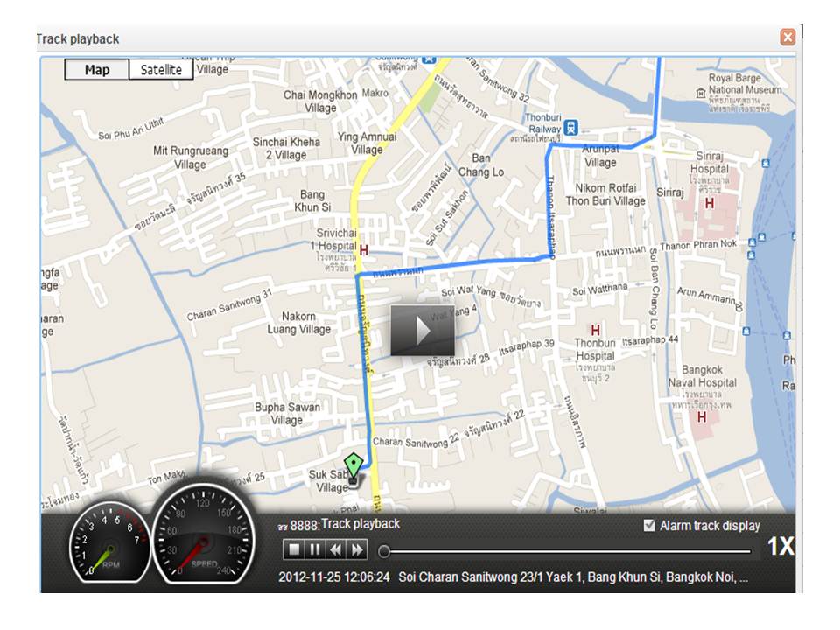This screenshot has width=840, height=630.
Task: Click the playback progress slider handle
Action: (383, 551)
